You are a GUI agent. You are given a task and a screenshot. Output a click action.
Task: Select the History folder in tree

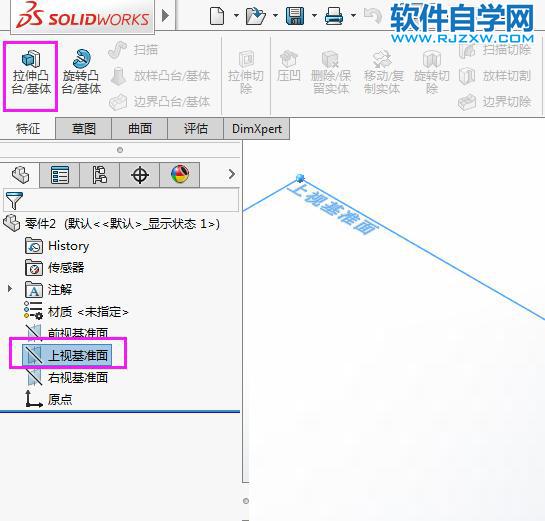(57, 246)
